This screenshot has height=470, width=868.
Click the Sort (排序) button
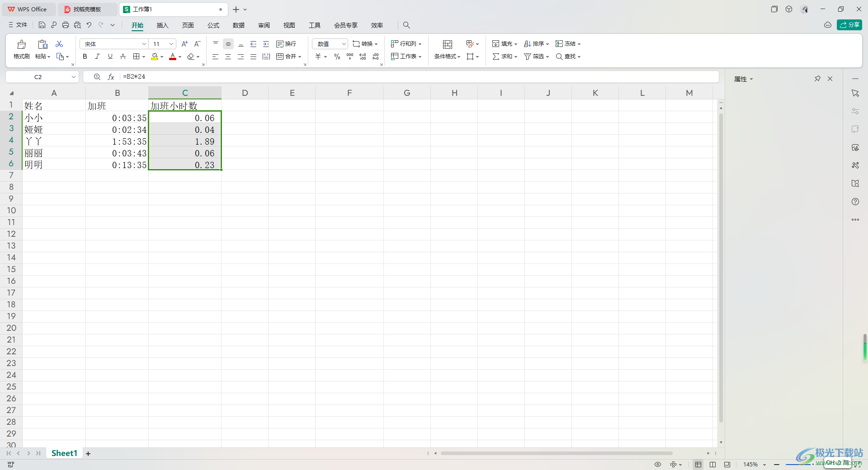point(536,44)
